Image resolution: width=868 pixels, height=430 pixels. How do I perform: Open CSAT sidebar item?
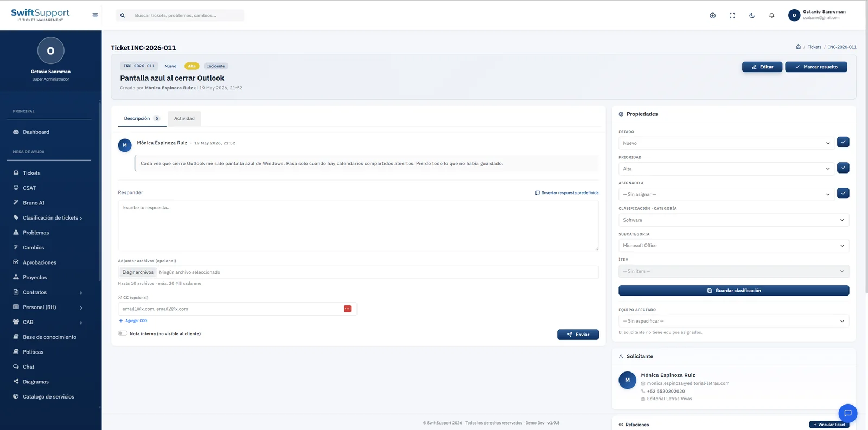point(29,188)
